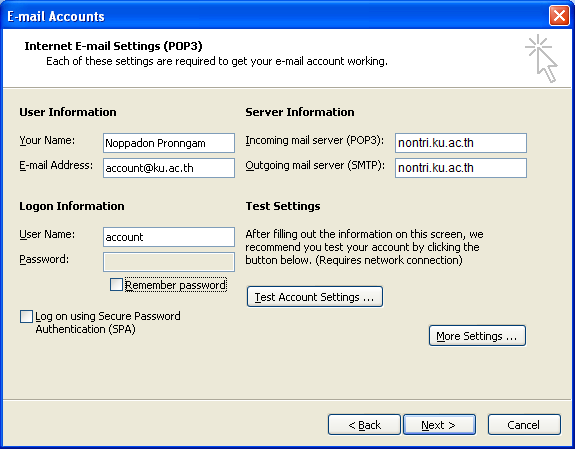Select the Incoming mail server (POP3) field
This screenshot has width=575, height=449.
(461, 143)
